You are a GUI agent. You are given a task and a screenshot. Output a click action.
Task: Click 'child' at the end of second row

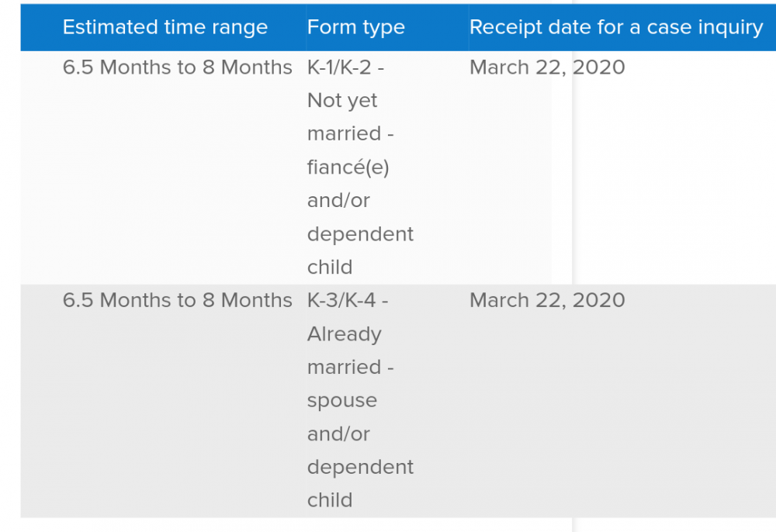pos(330,500)
